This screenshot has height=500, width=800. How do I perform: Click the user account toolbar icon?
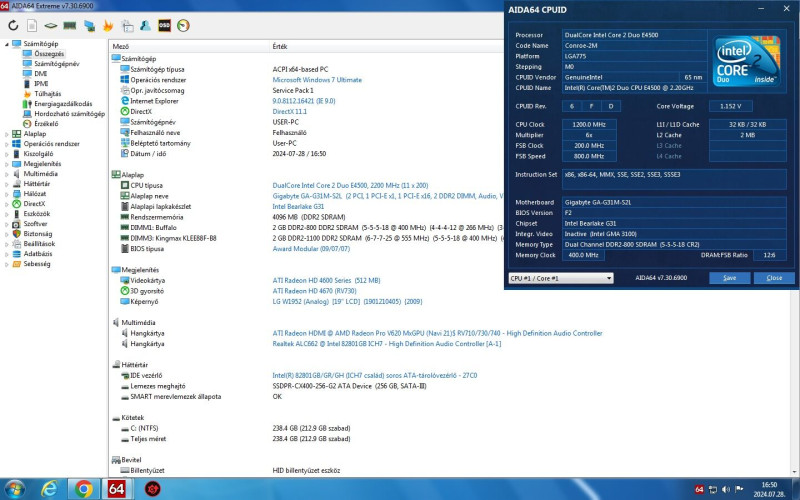pos(145,25)
